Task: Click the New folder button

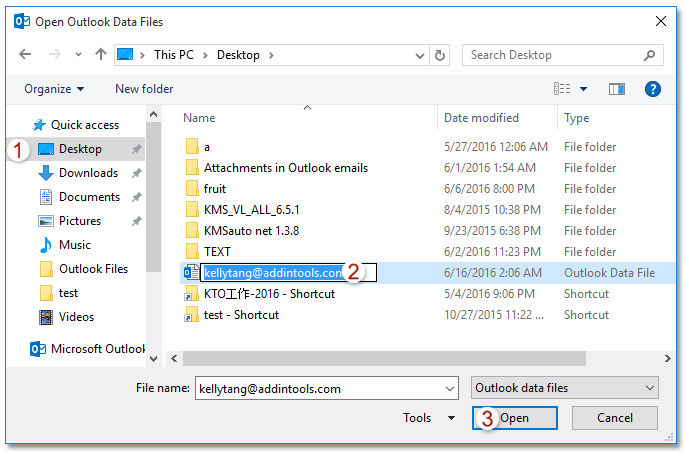Action: click(x=144, y=89)
